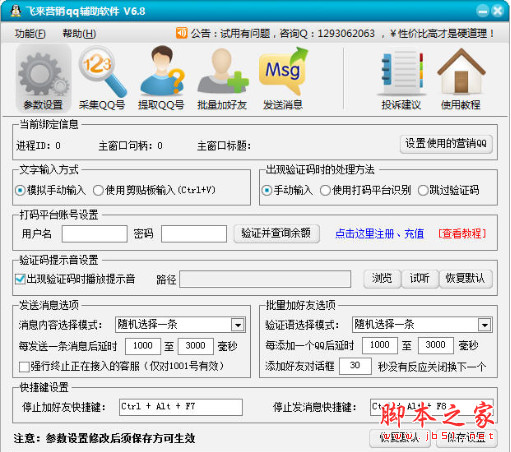Focus the 用户名 input field
The image size is (511, 452).
click(x=95, y=234)
